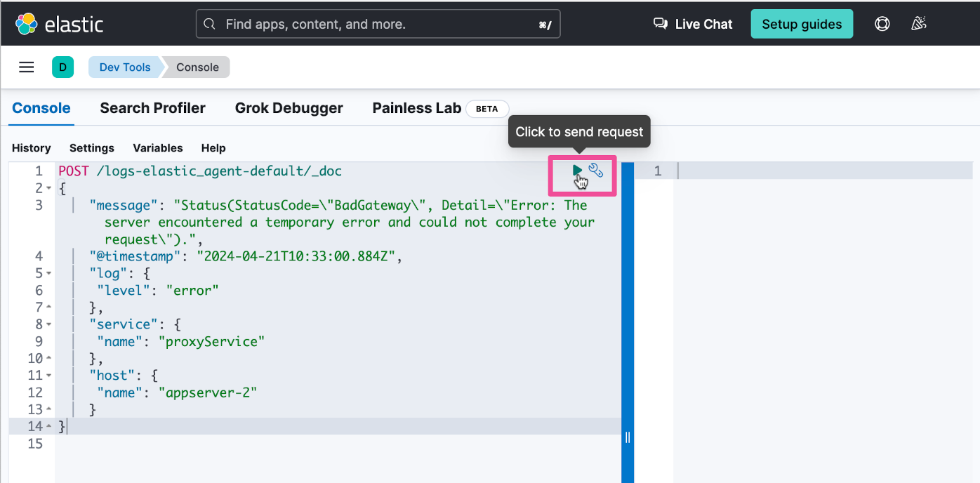Open the History link
The height and width of the screenshot is (483, 980).
point(32,148)
